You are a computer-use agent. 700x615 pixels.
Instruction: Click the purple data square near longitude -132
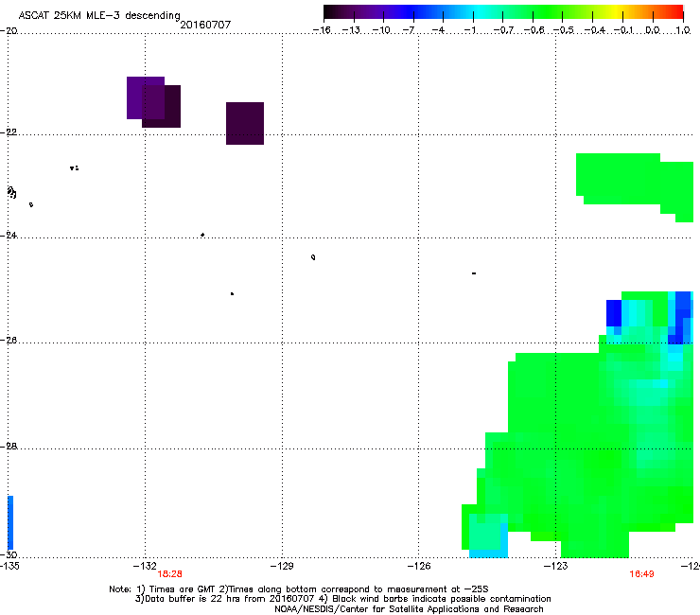point(146,97)
